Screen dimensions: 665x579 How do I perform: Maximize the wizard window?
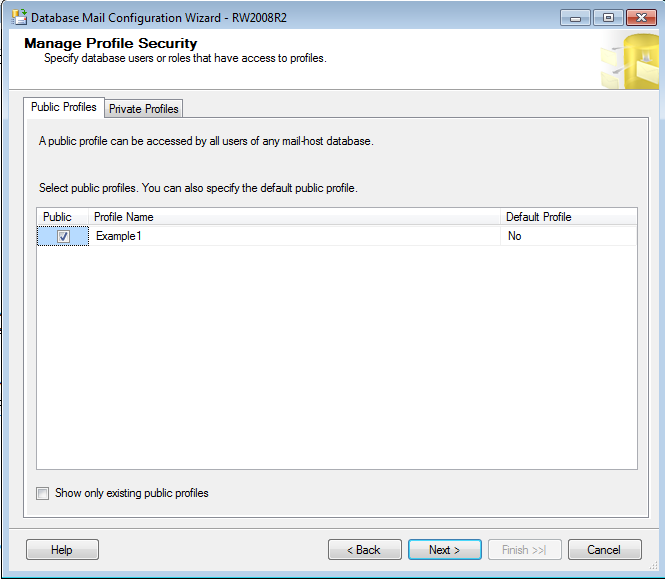[608, 18]
